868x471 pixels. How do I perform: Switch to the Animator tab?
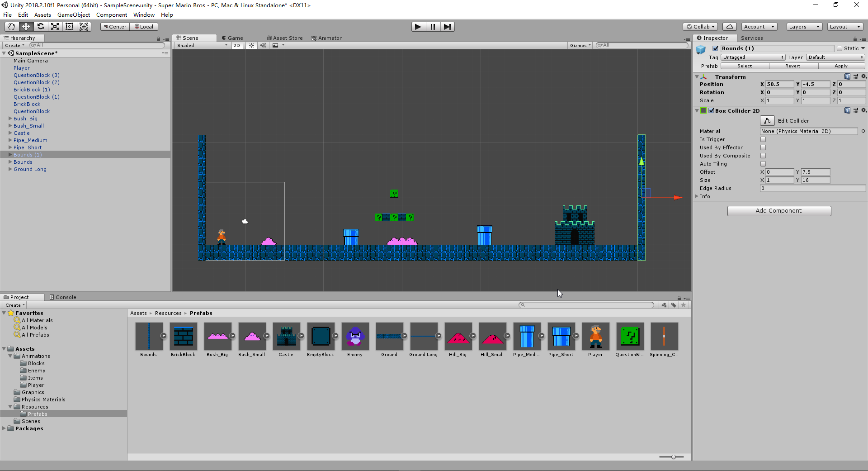[x=326, y=38]
